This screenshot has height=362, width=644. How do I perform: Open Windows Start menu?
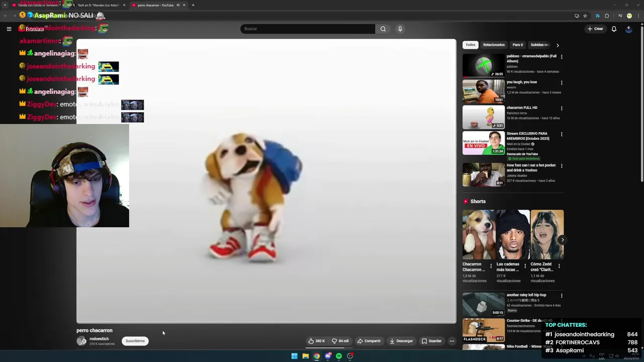[x=294, y=356]
